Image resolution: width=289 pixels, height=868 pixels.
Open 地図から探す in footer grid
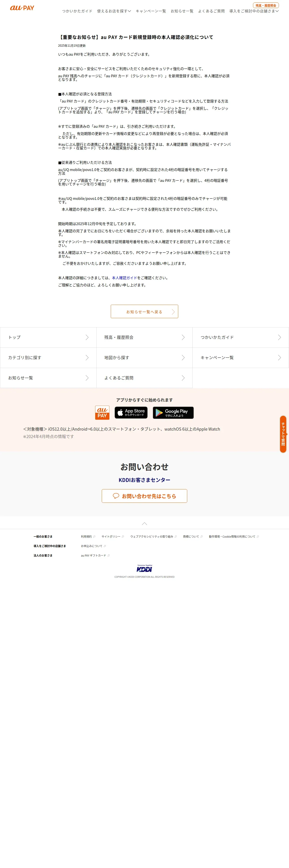pyautogui.click(x=144, y=358)
